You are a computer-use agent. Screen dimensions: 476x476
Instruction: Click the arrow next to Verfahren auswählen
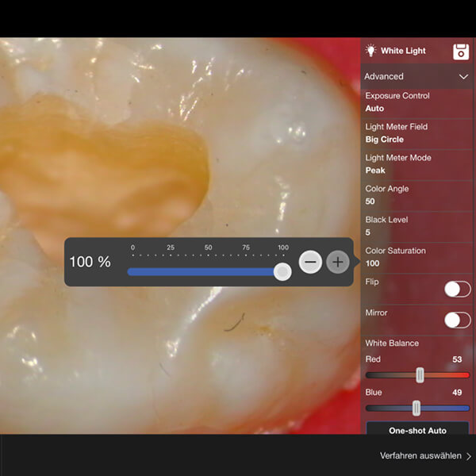point(469,456)
